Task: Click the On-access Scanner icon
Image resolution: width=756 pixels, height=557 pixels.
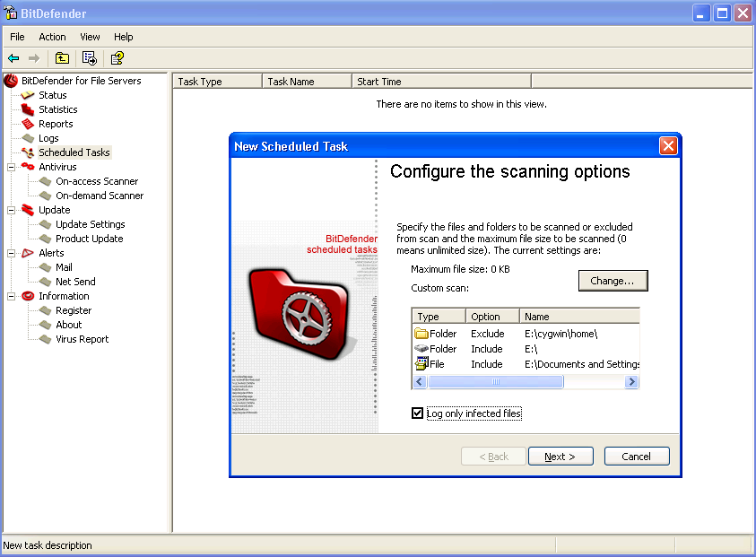Action: tap(46, 181)
